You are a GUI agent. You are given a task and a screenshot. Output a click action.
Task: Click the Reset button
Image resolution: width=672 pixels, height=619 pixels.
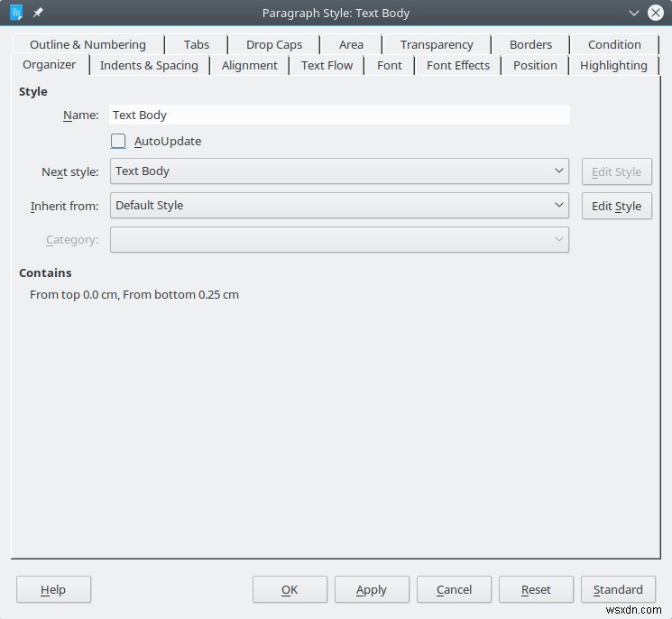(x=536, y=589)
